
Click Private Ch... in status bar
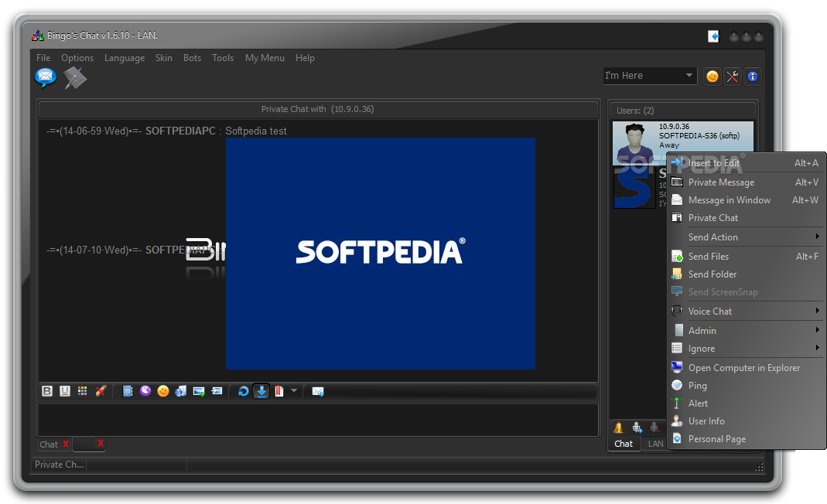[59, 465]
